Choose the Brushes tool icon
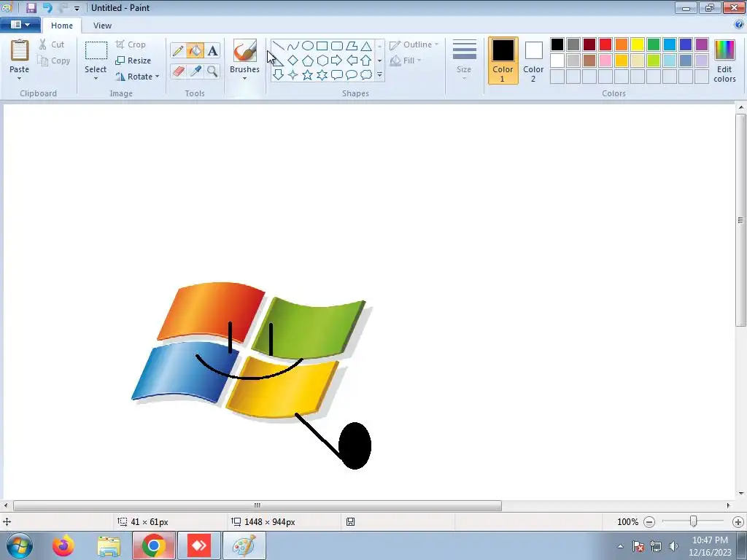 (x=245, y=50)
